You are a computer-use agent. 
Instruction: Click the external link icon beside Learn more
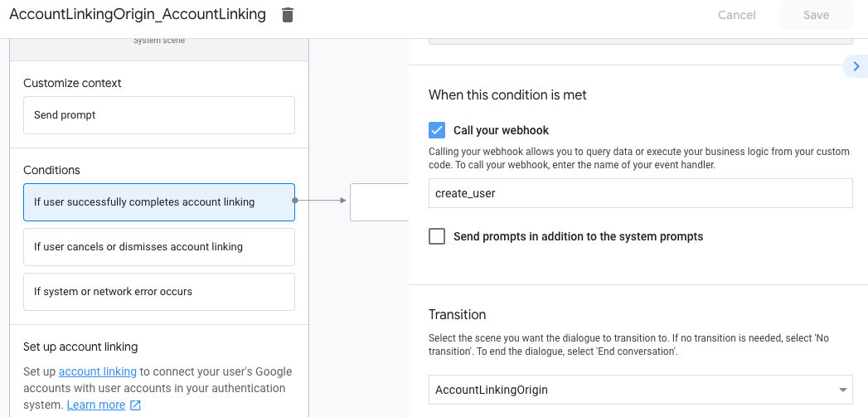pos(136,405)
